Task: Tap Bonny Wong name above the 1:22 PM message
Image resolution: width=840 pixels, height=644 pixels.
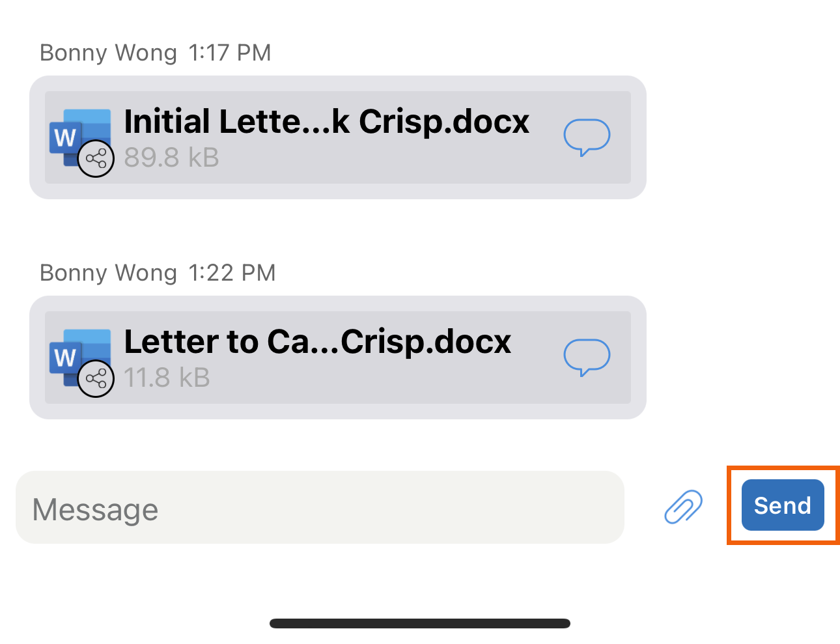Action: pyautogui.click(x=108, y=273)
